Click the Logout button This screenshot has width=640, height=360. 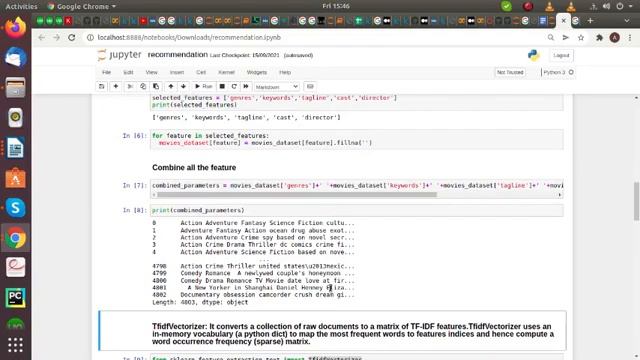coord(561,55)
